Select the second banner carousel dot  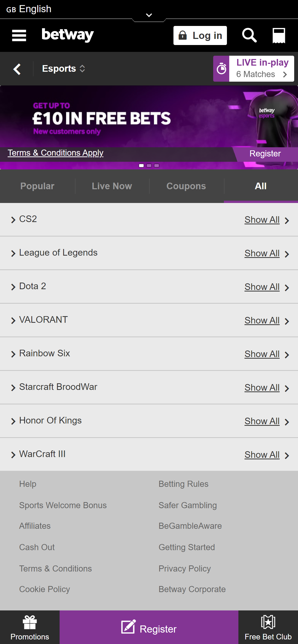149,166
